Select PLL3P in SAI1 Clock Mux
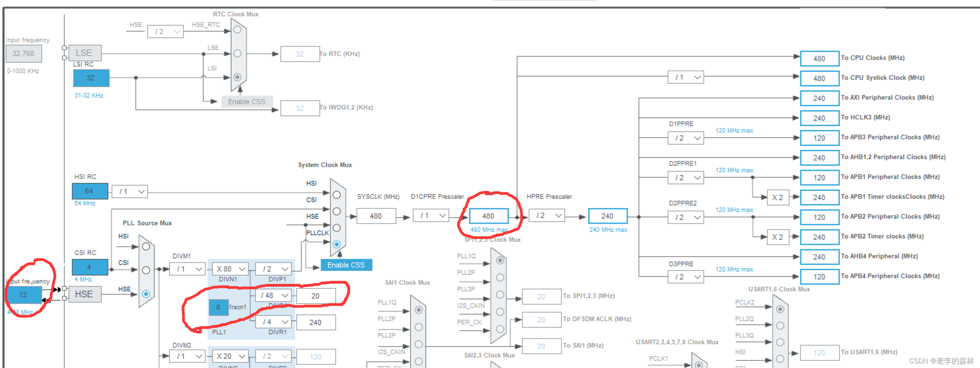This screenshot has height=368, width=980. (x=419, y=344)
